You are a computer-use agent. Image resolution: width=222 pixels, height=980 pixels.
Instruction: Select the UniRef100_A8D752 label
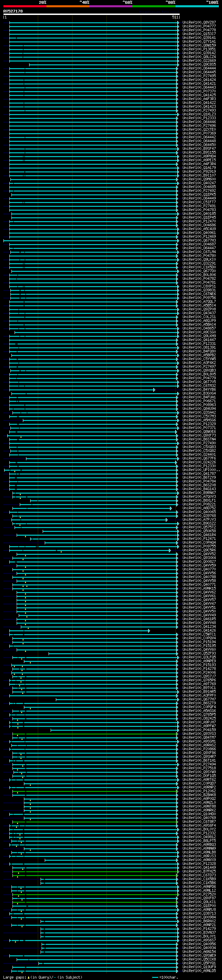pos(199,508)
